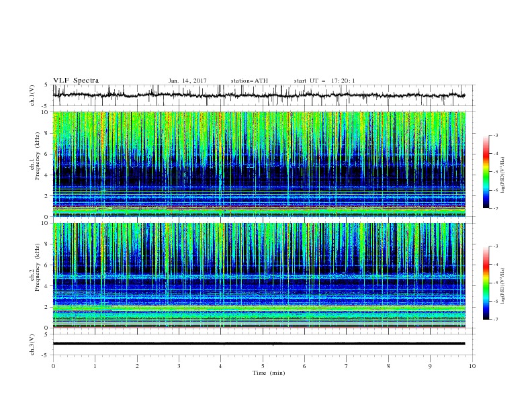Click the "Time (min)" axis label
This screenshot has height=411, width=532.
point(269,373)
